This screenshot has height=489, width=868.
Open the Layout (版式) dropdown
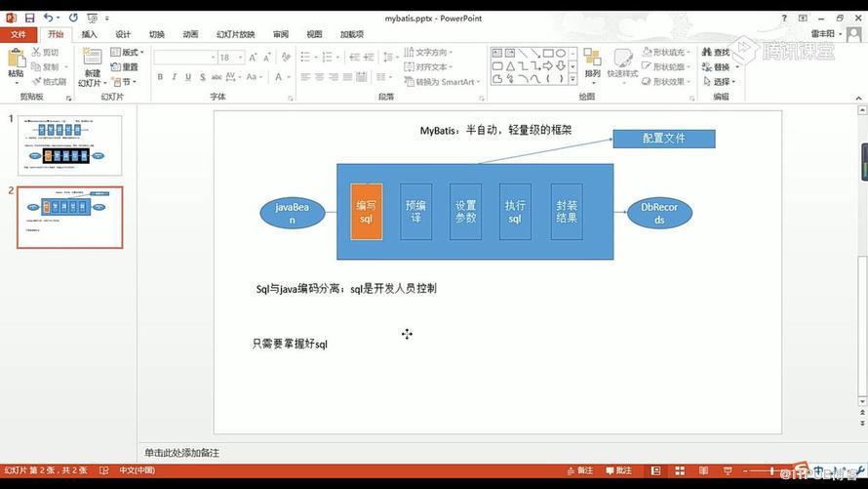127,52
